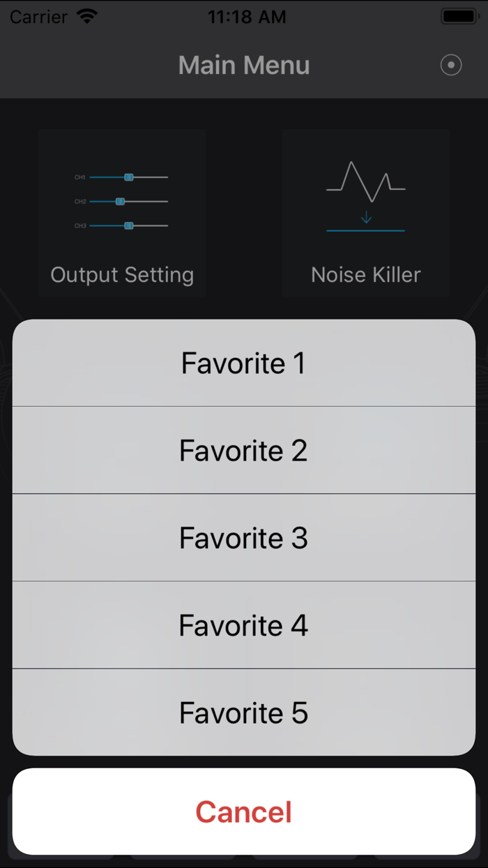This screenshot has height=868, width=488.
Task: Click the CH2 slider knob
Action: click(120, 201)
